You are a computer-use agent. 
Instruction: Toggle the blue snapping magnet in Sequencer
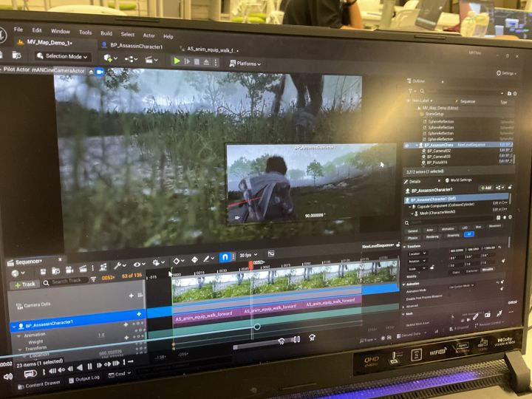click(225, 258)
